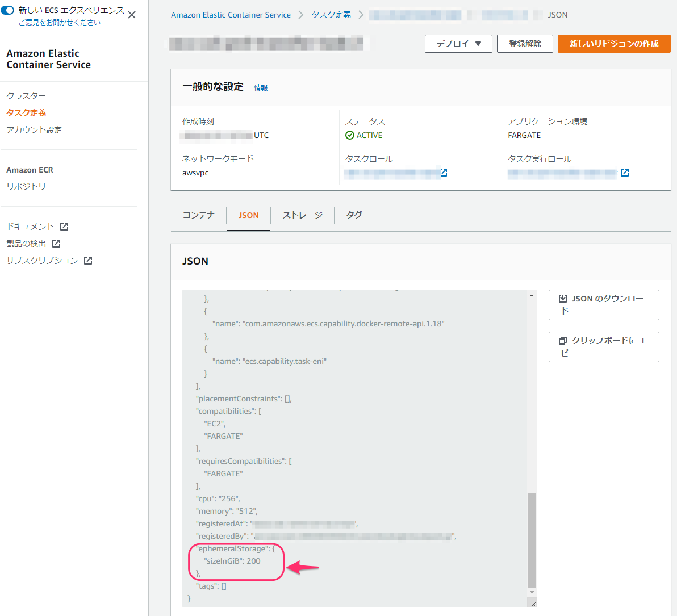Click the awsvpc network mode value

click(195, 173)
